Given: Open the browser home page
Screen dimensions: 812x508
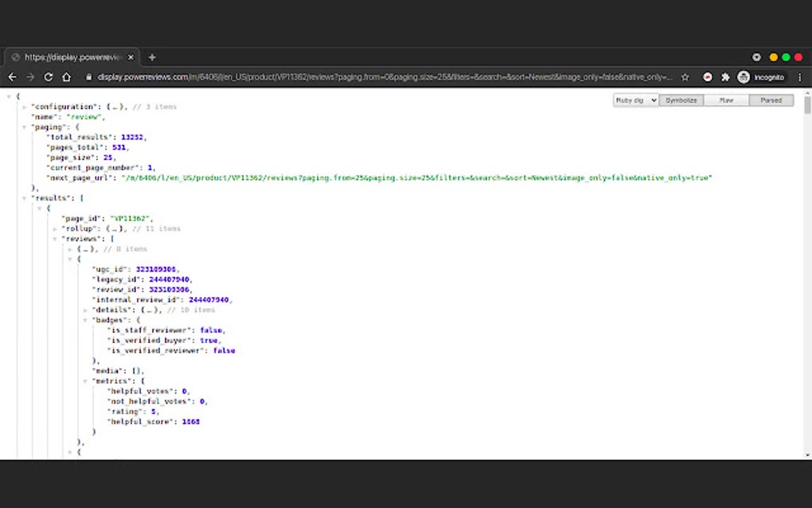Looking at the screenshot, I should [66, 77].
